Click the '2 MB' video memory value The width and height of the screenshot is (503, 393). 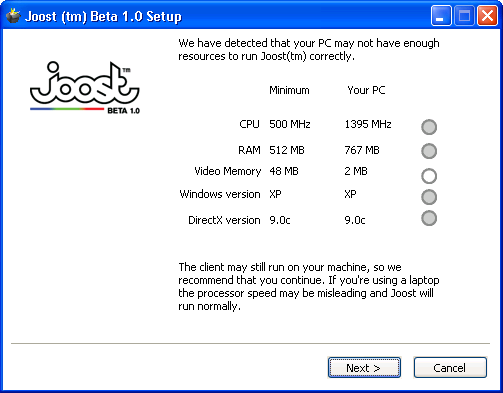tap(356, 171)
